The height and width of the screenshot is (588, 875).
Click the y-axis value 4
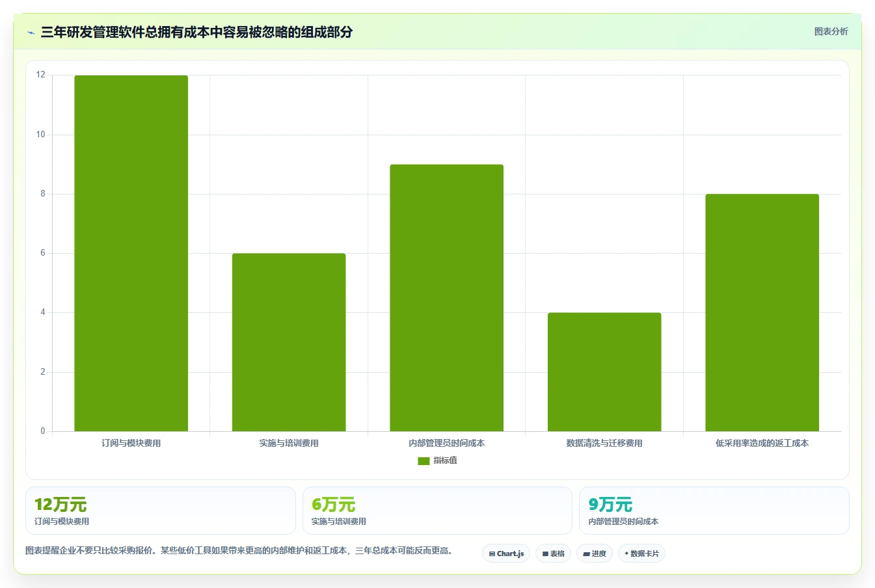point(43,312)
